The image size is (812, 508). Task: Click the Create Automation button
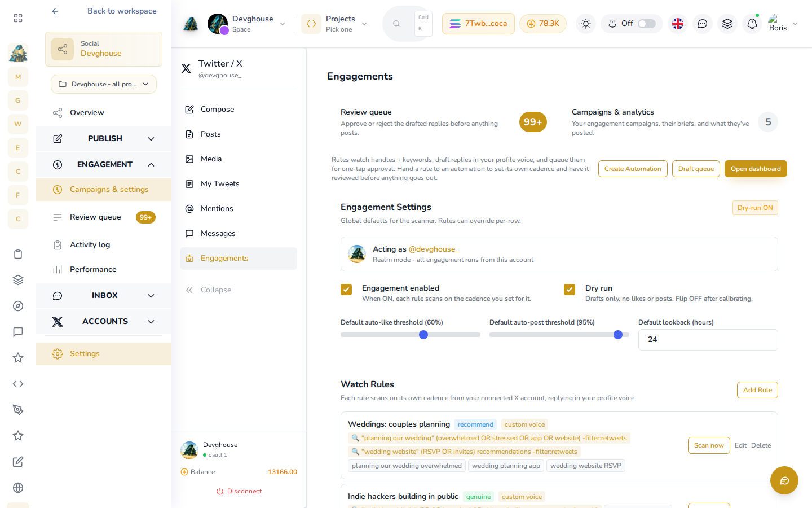tap(633, 169)
